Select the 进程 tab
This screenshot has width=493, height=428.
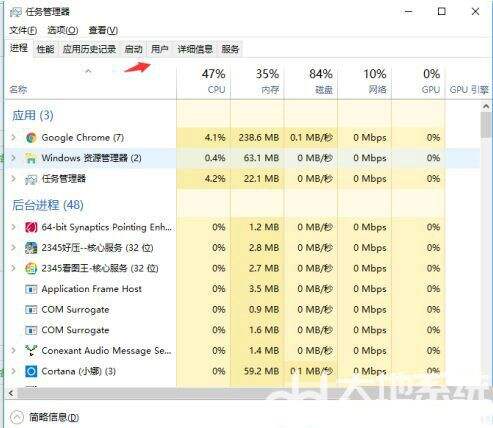click(x=19, y=48)
